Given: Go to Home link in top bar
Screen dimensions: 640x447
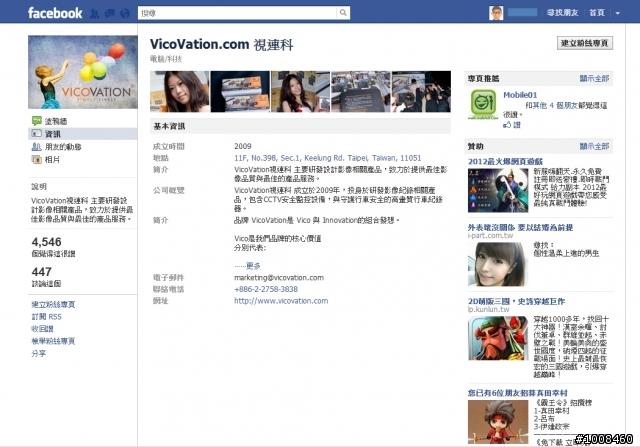Looking at the screenshot, I should [597, 13].
